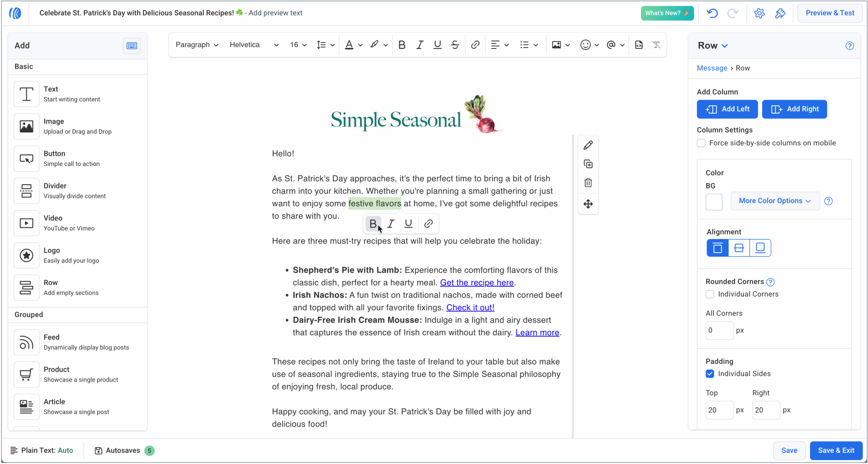Click the duplicate block icon

[x=588, y=164]
